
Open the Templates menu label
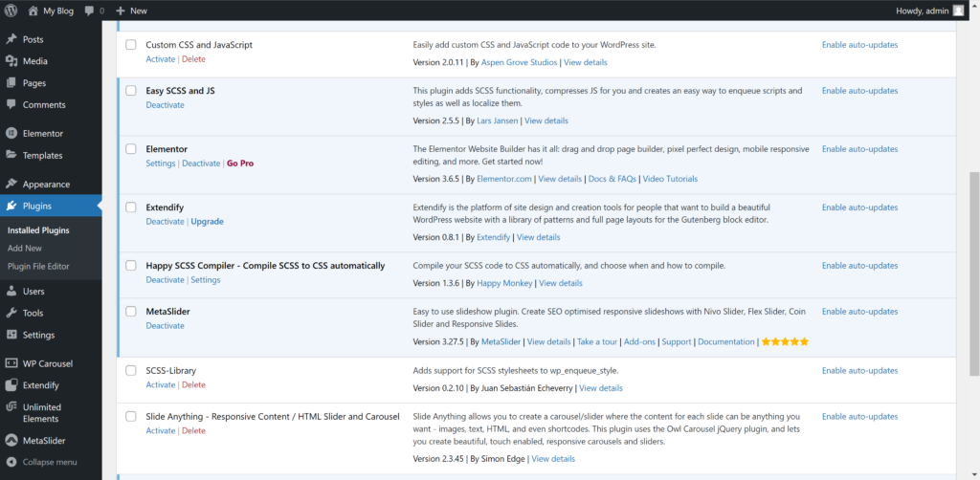click(42, 156)
